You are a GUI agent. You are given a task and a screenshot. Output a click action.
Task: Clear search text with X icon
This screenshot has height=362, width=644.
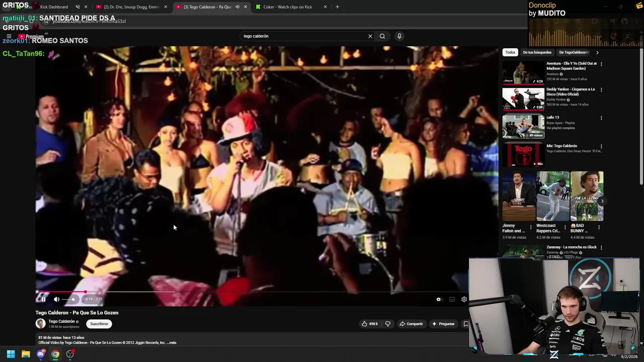(370, 36)
